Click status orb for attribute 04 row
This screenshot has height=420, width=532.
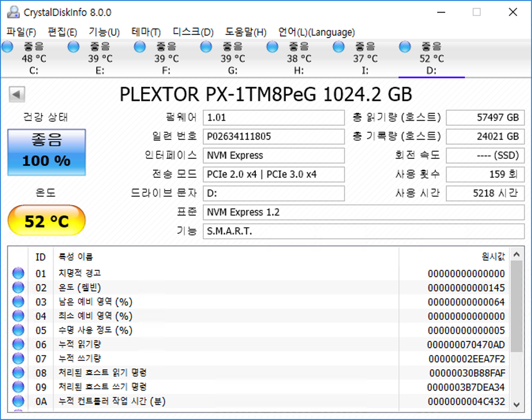pos(18,316)
